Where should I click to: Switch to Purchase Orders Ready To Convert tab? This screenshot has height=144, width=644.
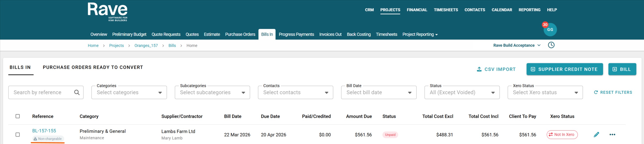[93, 67]
